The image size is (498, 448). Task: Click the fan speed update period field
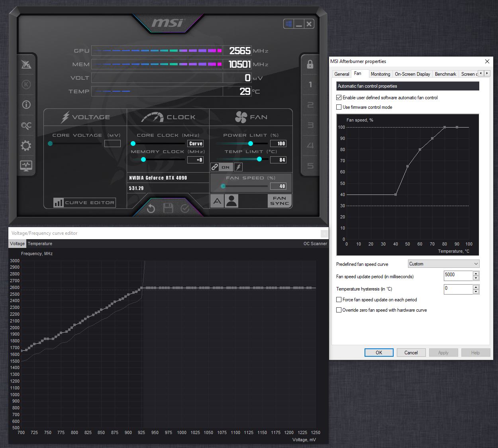coord(458,276)
